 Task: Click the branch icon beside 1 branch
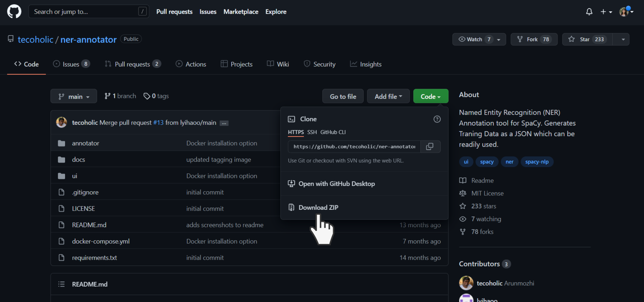(x=107, y=96)
